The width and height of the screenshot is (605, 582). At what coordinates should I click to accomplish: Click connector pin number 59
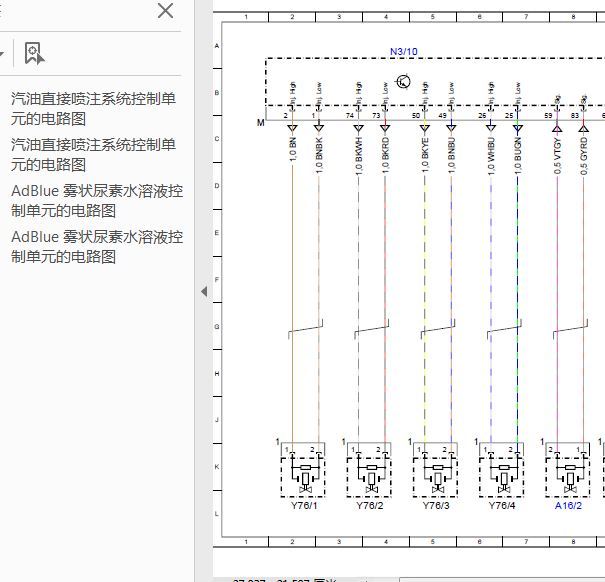coord(548,115)
